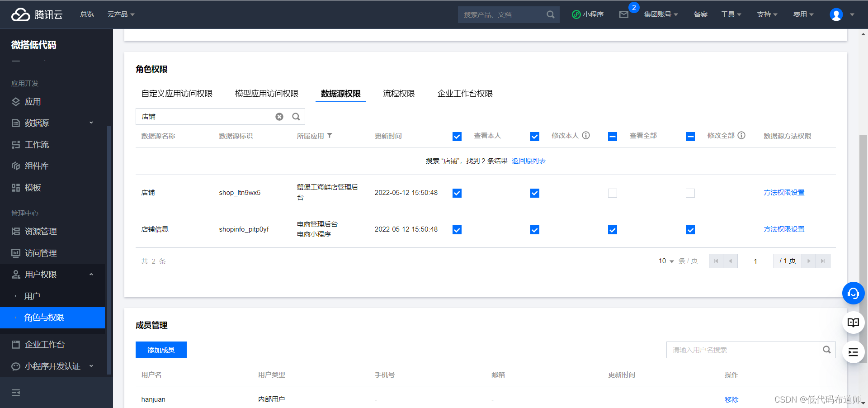The width and height of the screenshot is (868, 408).
Task: Toggle 查看全部 header checkbox
Action: point(613,137)
